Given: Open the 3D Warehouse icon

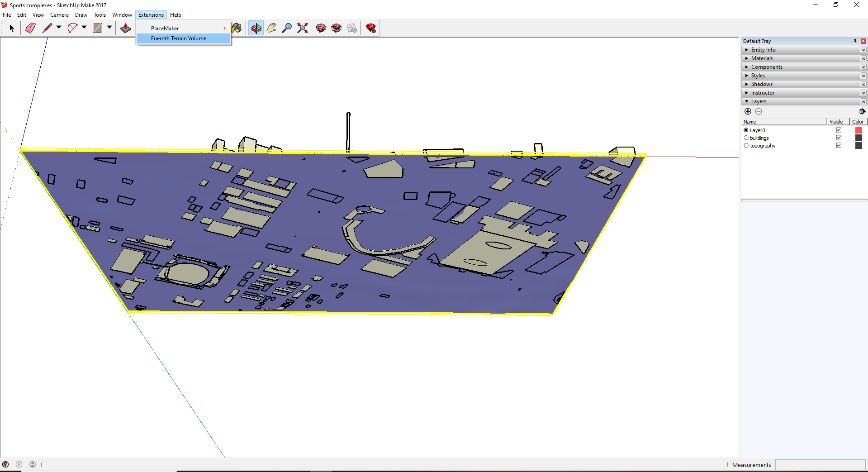Looking at the screenshot, I should point(321,28).
